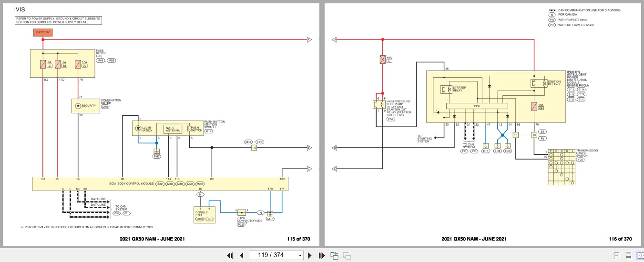
Task: Click the greyed-out next view icon
Action: point(347,255)
